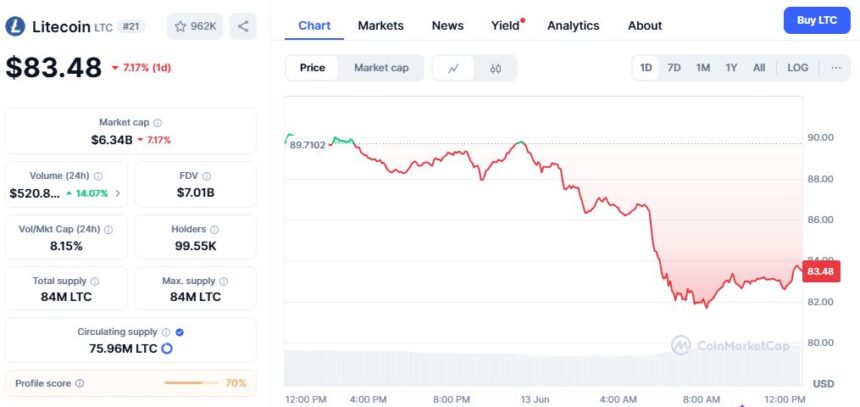The width and height of the screenshot is (860, 407).
Task: Open the chart more options menu
Action: (836, 68)
